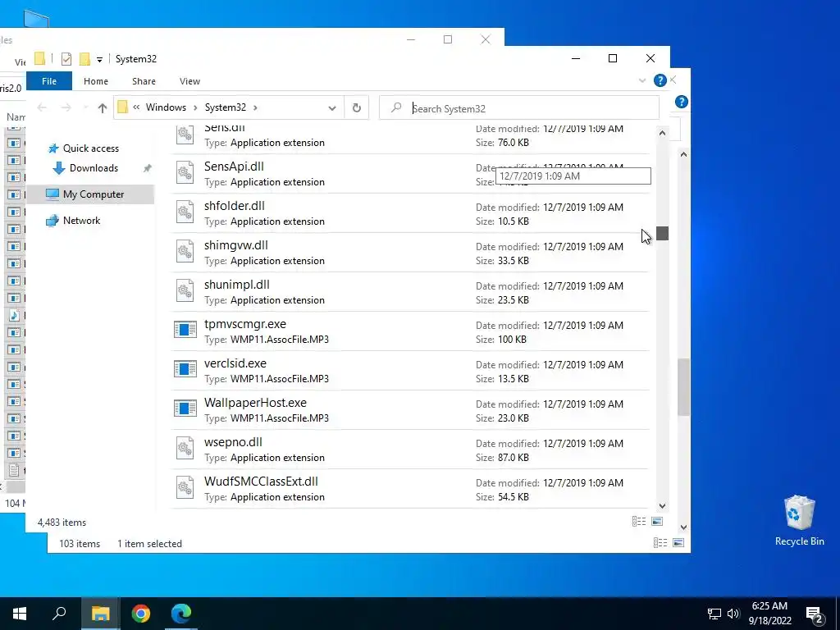Viewport: 840px width, 630px height.
Task: Switch to the Share ribbon tab
Action: click(x=144, y=81)
